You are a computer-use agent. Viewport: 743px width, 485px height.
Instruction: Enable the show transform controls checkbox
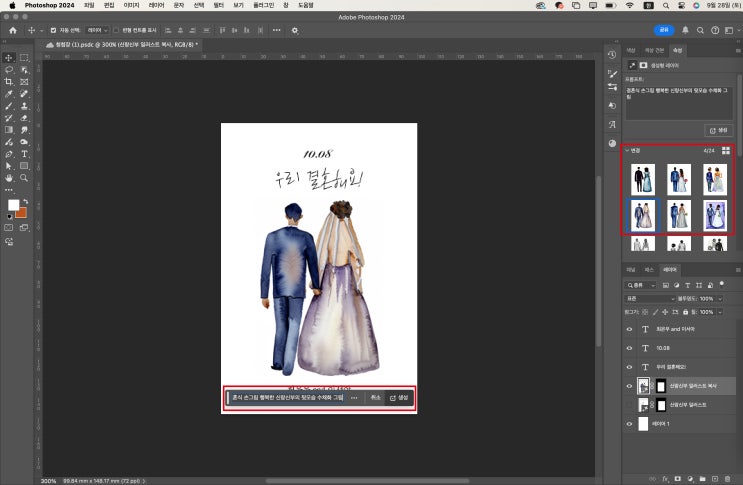point(116,30)
